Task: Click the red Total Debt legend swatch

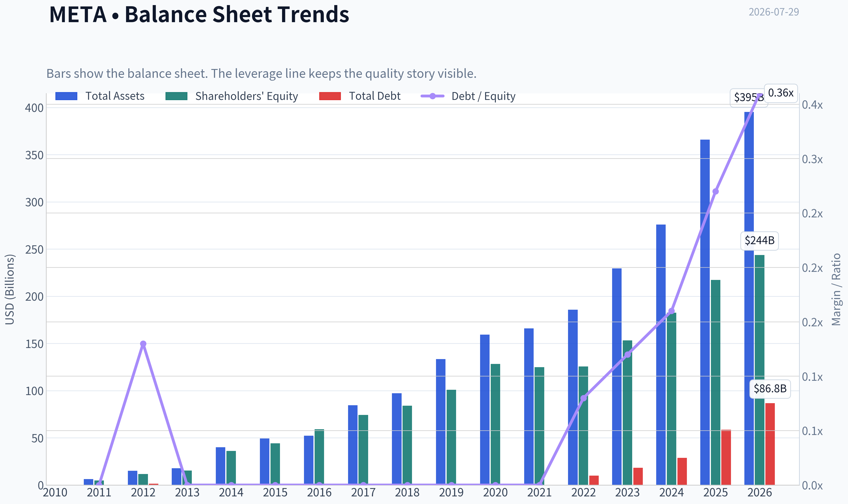Action: (x=330, y=96)
